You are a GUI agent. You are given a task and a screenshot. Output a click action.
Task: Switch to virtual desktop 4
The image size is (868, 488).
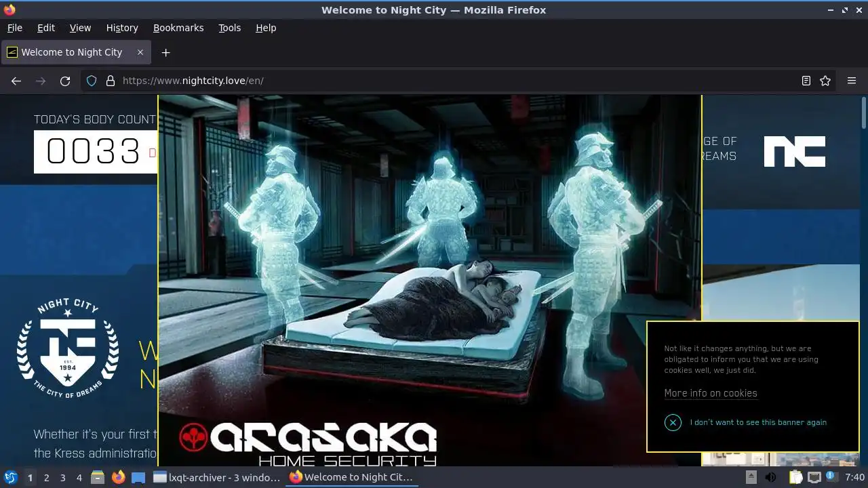click(79, 477)
